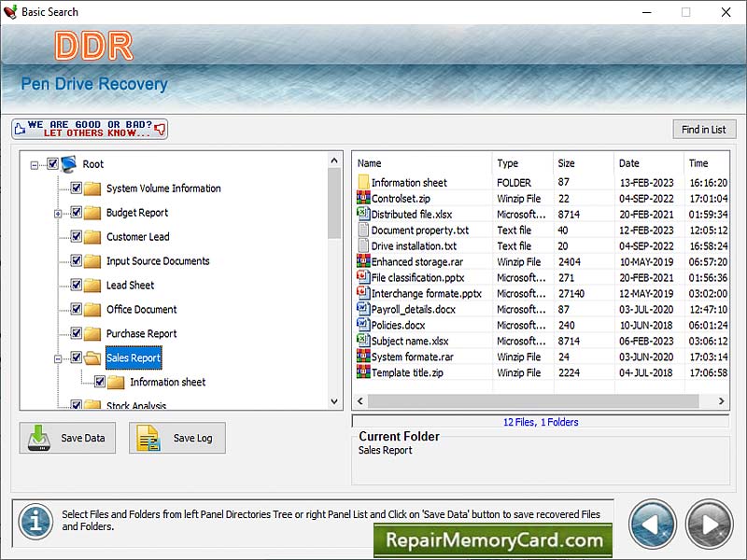Image resolution: width=747 pixels, height=560 pixels.
Task: Click the text file icon for Drive installation.txt
Action: click(x=364, y=246)
